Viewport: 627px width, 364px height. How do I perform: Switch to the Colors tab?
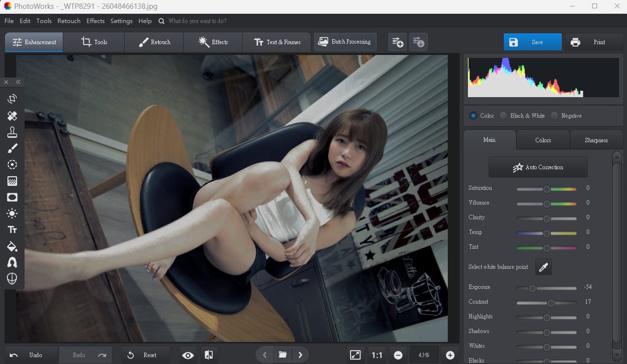tap(543, 140)
